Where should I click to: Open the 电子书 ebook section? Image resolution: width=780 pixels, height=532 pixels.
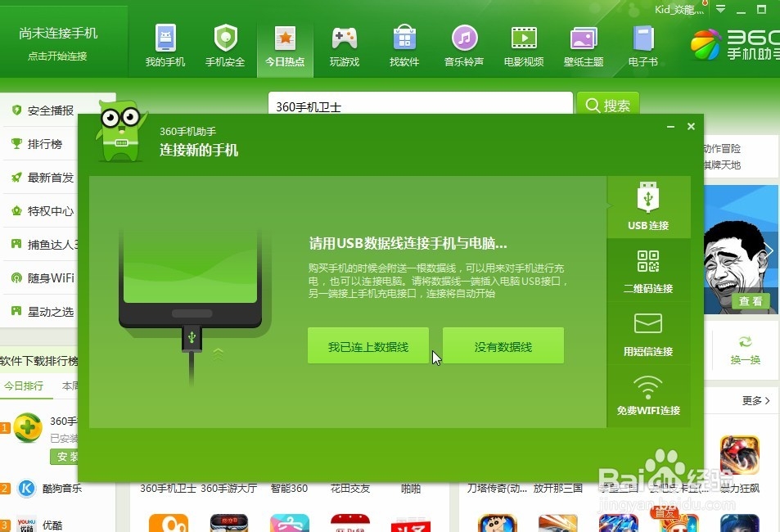[x=643, y=45]
